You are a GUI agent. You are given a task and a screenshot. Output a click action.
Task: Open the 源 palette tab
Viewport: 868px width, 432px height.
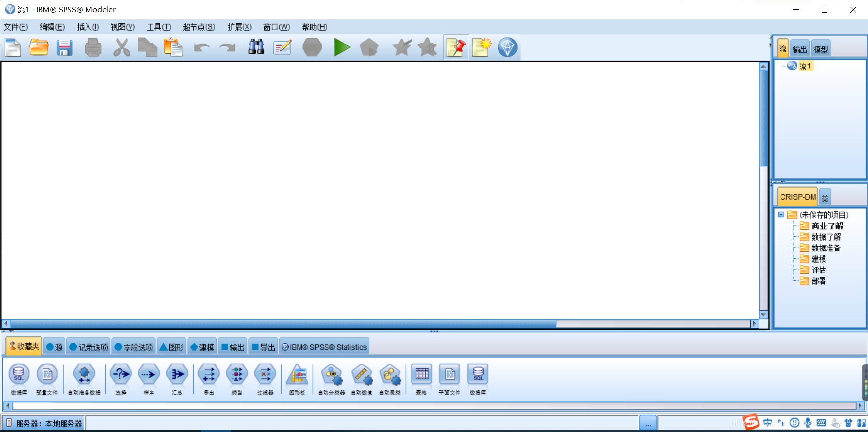pyautogui.click(x=54, y=347)
